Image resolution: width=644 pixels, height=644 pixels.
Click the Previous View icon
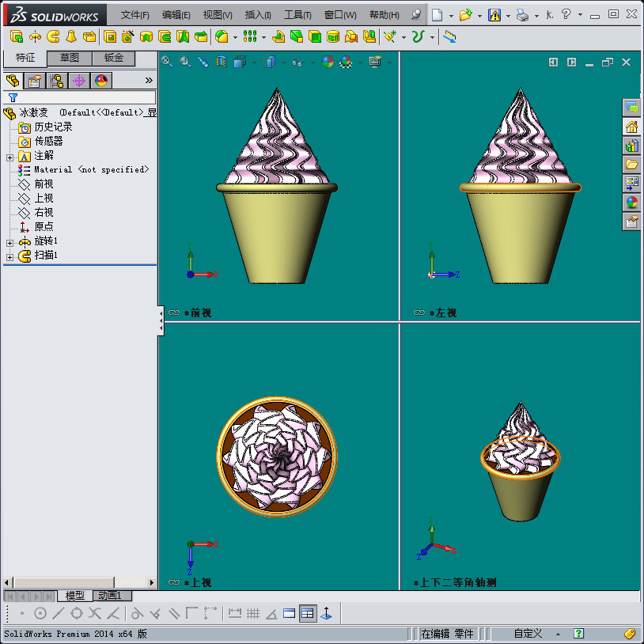tap(203, 62)
